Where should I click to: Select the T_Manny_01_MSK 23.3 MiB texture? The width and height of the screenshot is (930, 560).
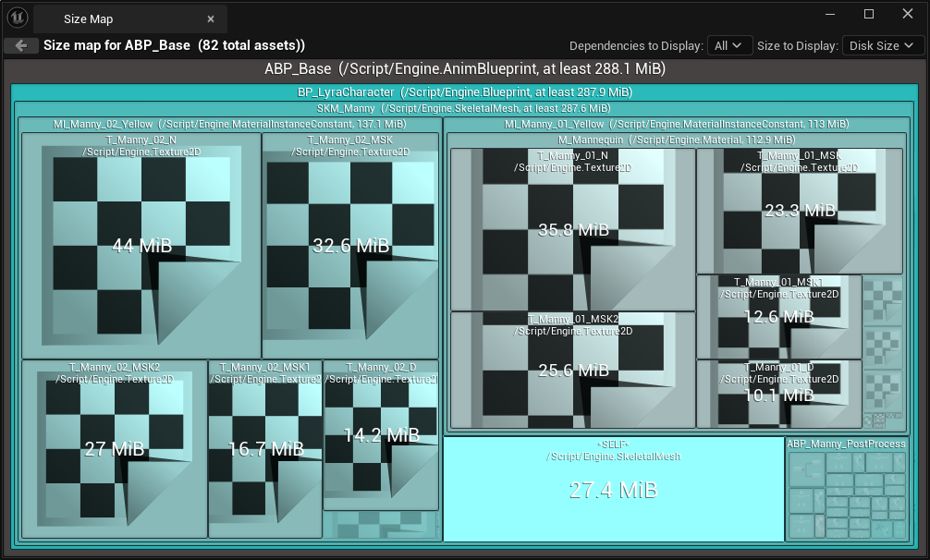click(800, 211)
